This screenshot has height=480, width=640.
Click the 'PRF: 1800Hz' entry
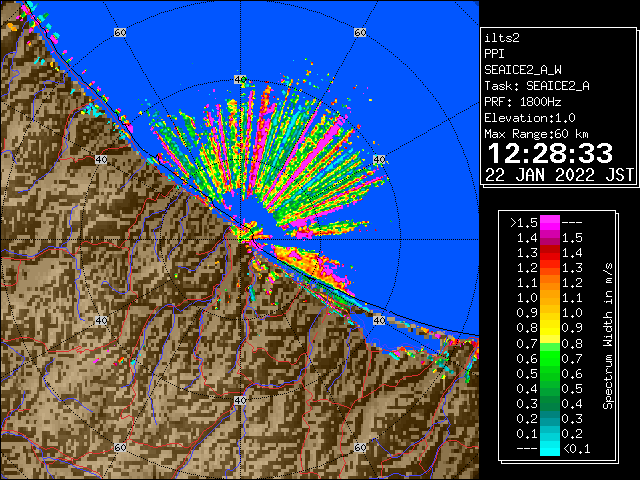[x=523, y=102]
